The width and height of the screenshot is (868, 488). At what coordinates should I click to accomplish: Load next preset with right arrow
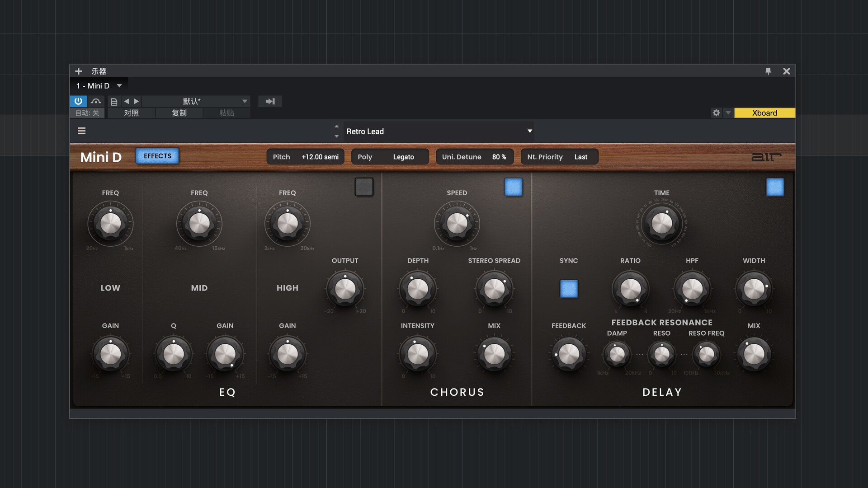[137, 101]
